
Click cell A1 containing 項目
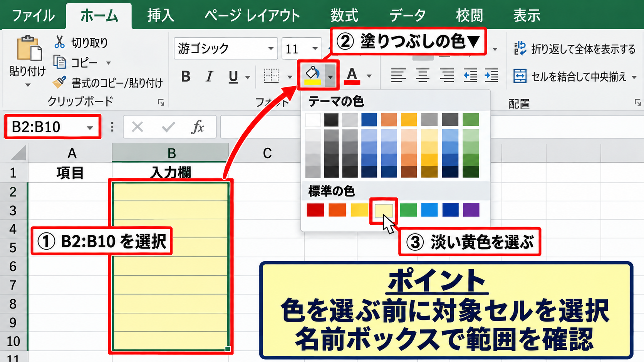pos(70,172)
